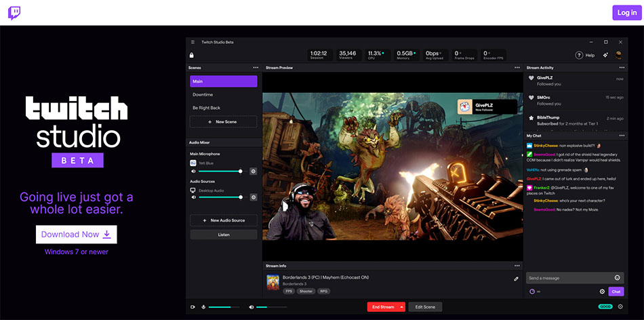Click the Borderlands 3 game box art

[x=273, y=282]
